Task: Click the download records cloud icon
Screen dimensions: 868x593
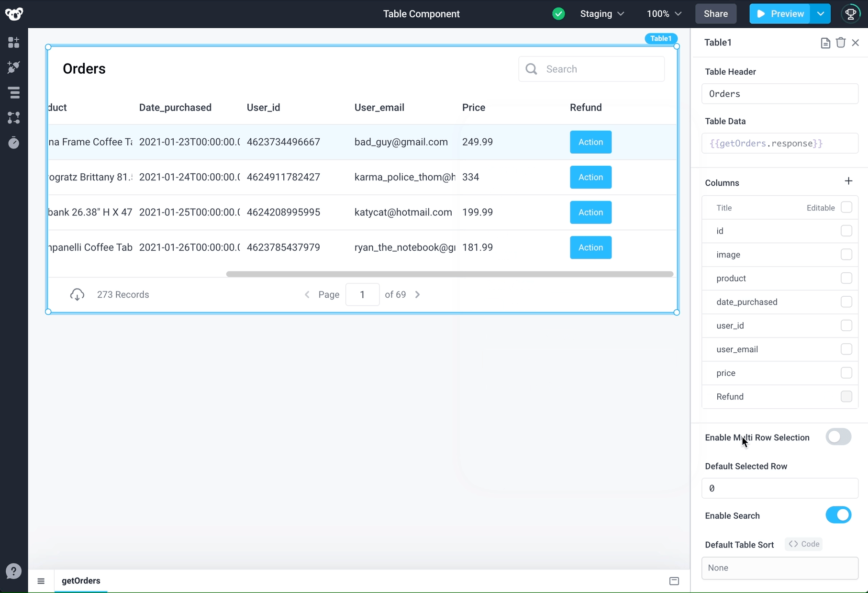Action: [x=77, y=294]
